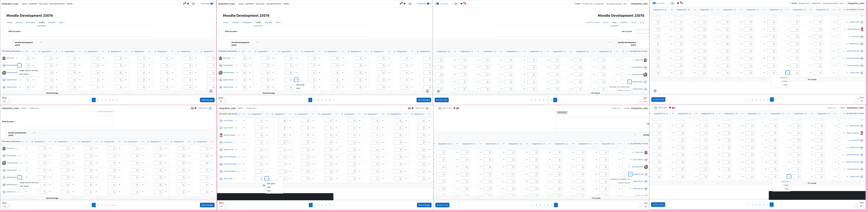Choose Edit grade in top-second panel menu
Image resolution: width=868 pixels, height=212 pixels.
click(301, 85)
